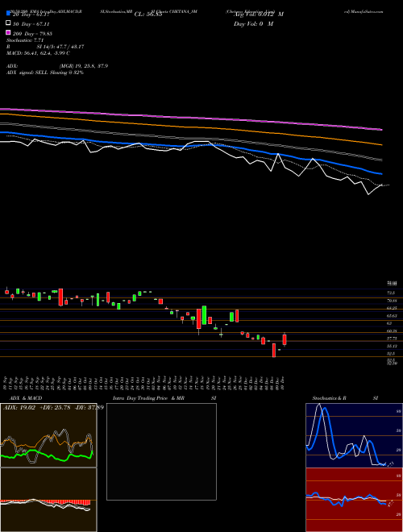Open the ADX indicator mini chart
The height and width of the screenshot is (532, 403).
point(48,435)
